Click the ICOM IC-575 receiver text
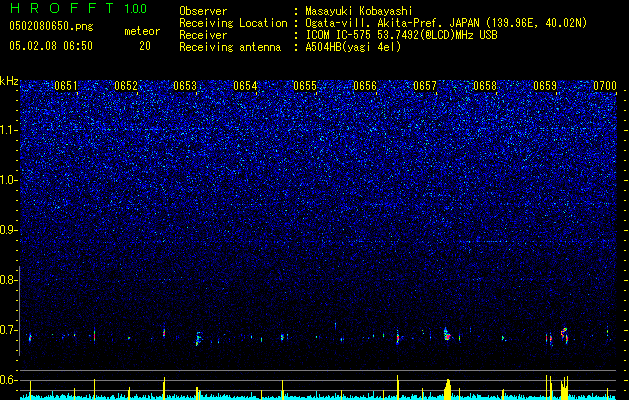 [x=401, y=35]
